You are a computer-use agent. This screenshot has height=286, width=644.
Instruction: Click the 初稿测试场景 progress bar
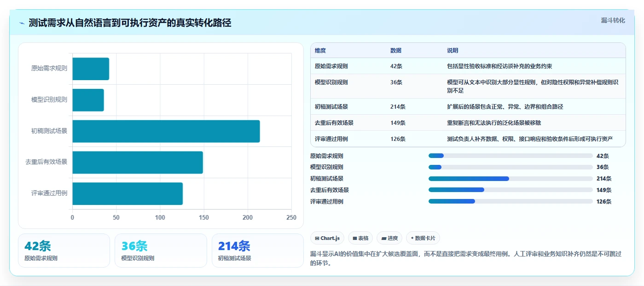click(x=511, y=179)
